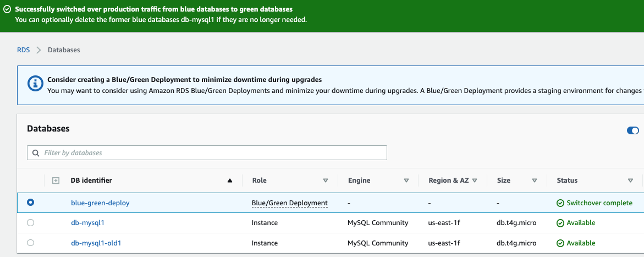Toggle the blue switch in Databases header

(x=632, y=130)
